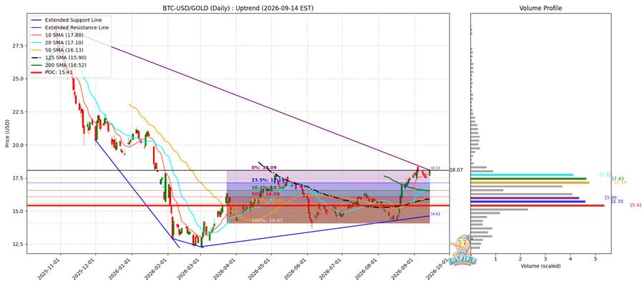The image size is (644, 286).
Task: Click the 100%: 14.07 Fibonacci label
Action: [266, 221]
